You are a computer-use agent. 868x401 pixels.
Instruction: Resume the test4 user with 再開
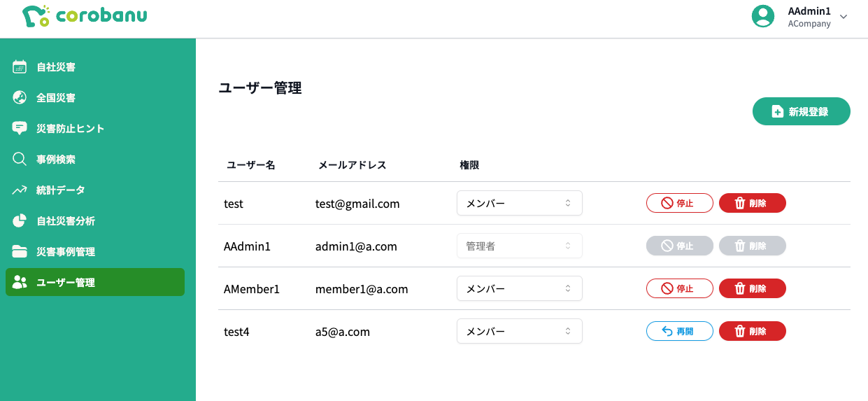click(x=679, y=331)
